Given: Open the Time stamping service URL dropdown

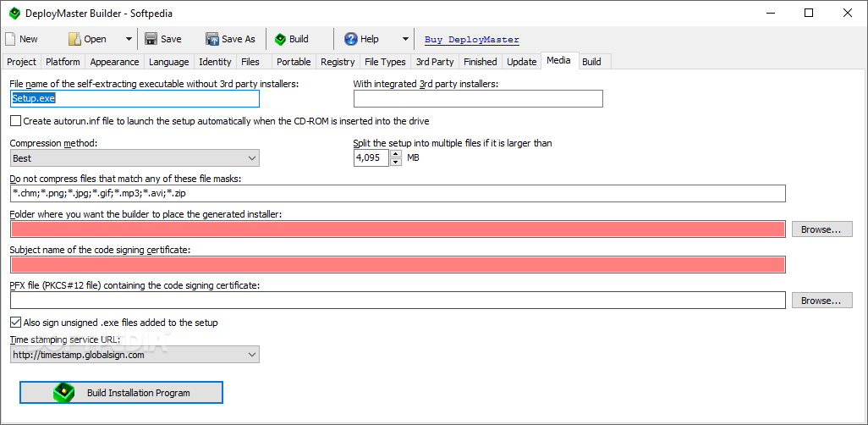Looking at the screenshot, I should [x=135, y=355].
